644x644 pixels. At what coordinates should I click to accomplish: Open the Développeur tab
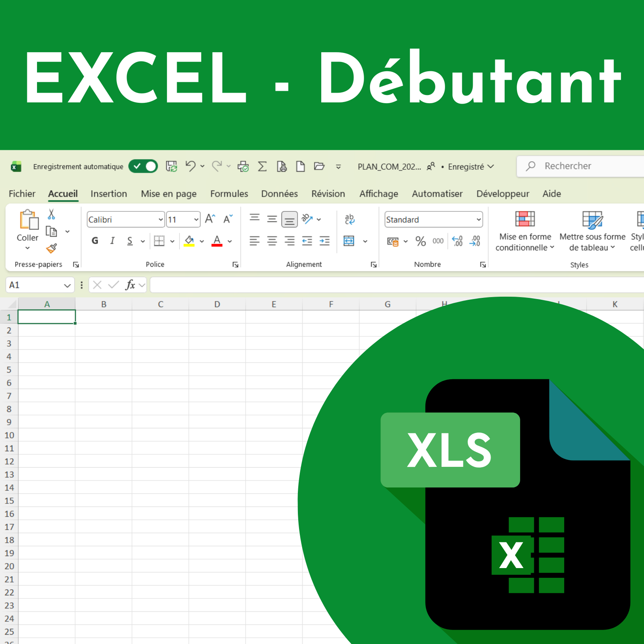503,194
